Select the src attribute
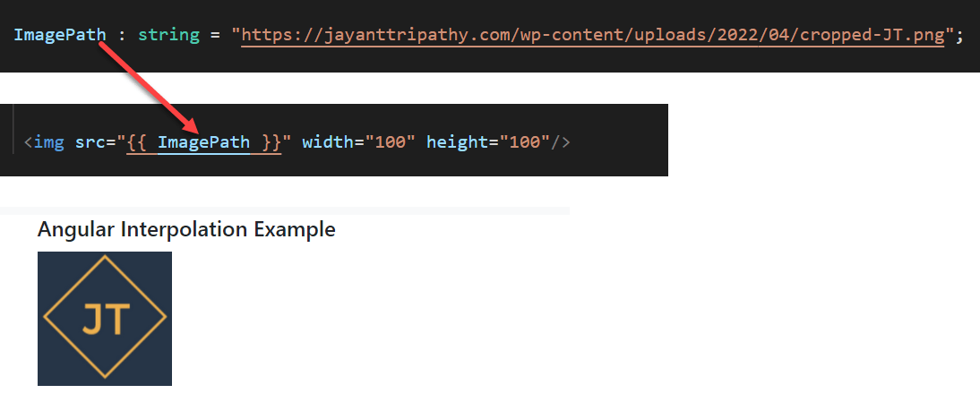Viewport: 980px width, 402px height. point(90,142)
